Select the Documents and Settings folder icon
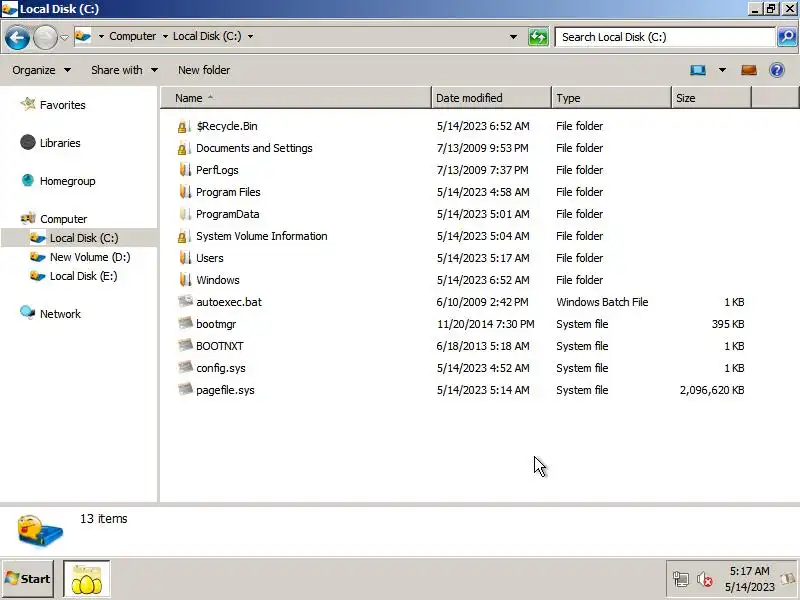The width and height of the screenshot is (800, 600). coord(184,148)
